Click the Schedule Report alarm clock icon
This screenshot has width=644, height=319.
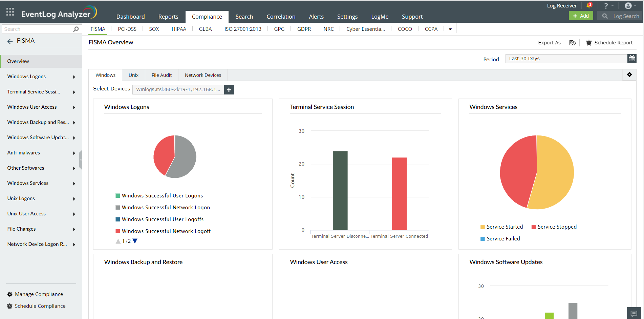(x=588, y=43)
